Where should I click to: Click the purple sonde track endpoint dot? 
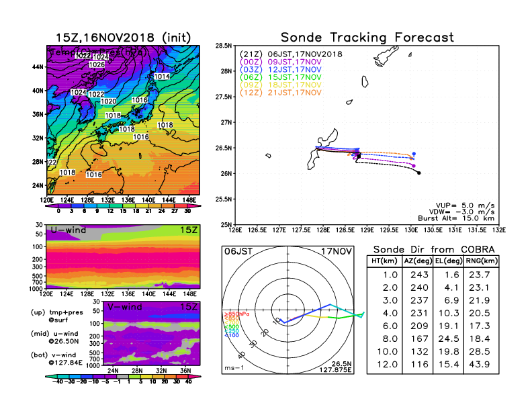[x=414, y=165]
